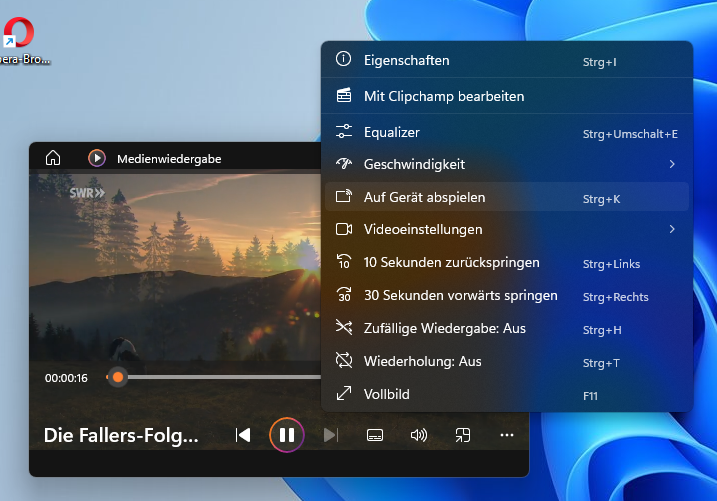Expand the Videoeinstellungen submenu arrow
Screen dimensions: 717x501
[x=672, y=229]
